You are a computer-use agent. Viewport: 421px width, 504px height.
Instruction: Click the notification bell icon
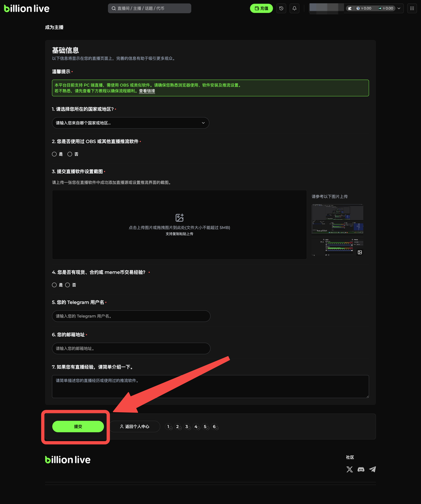[294, 8]
